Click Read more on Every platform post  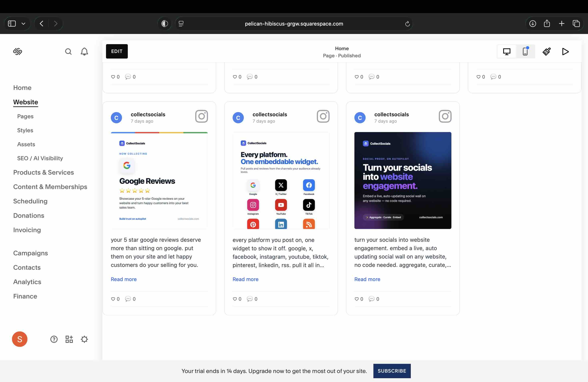[245, 279]
